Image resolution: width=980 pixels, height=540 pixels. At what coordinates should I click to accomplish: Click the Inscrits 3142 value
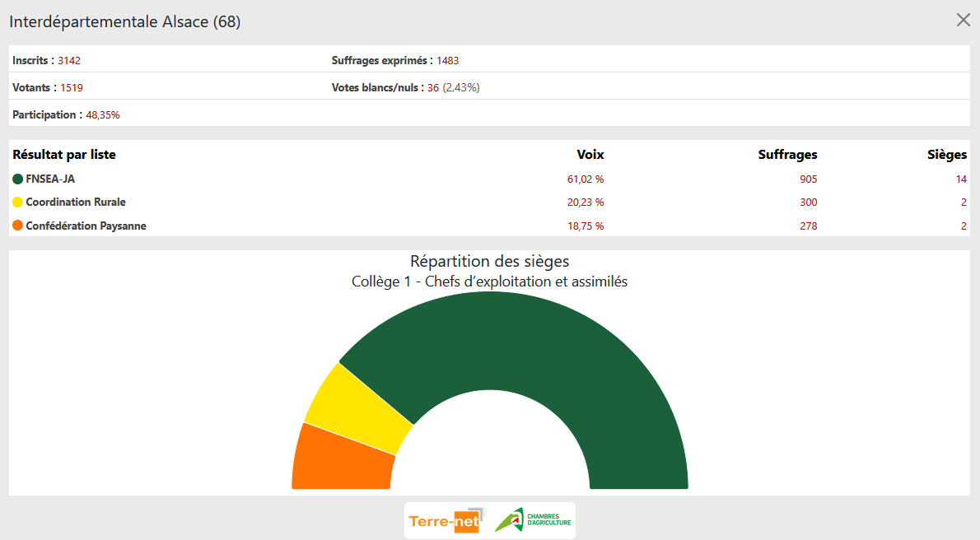(69, 61)
